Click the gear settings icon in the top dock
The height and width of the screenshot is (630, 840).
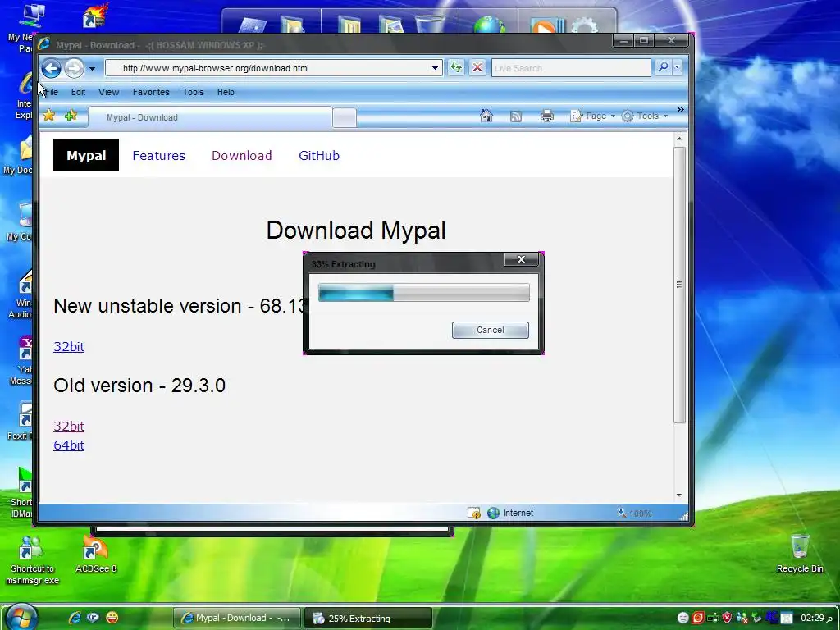[x=584, y=25]
